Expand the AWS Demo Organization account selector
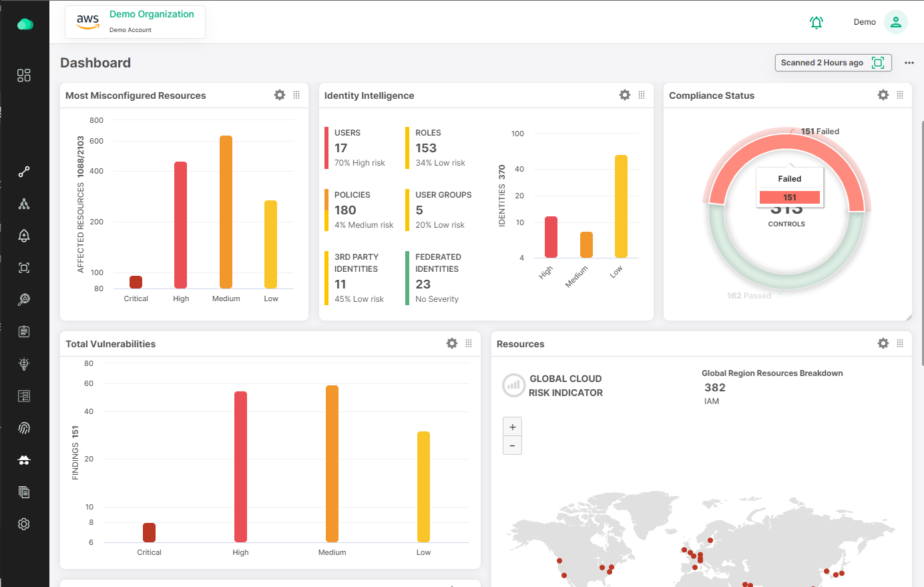The height and width of the screenshot is (587, 924). (x=135, y=22)
